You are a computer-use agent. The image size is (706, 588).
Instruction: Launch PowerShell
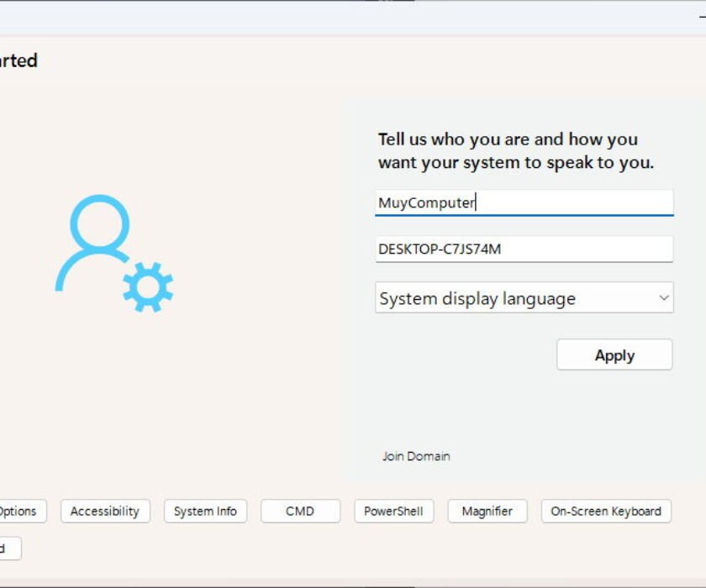[394, 511]
